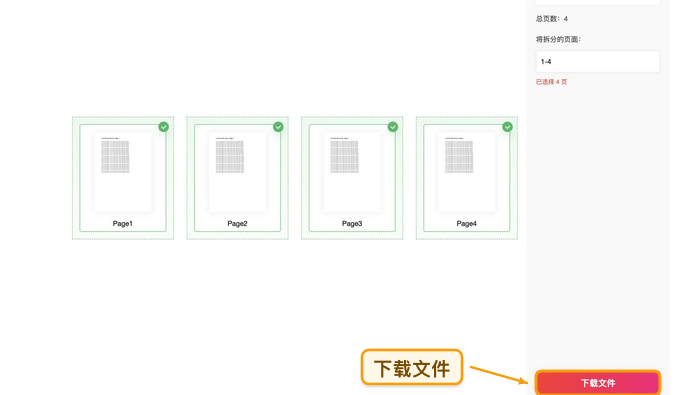Click the Page2 label text
The width and height of the screenshot is (700, 395).
click(238, 224)
